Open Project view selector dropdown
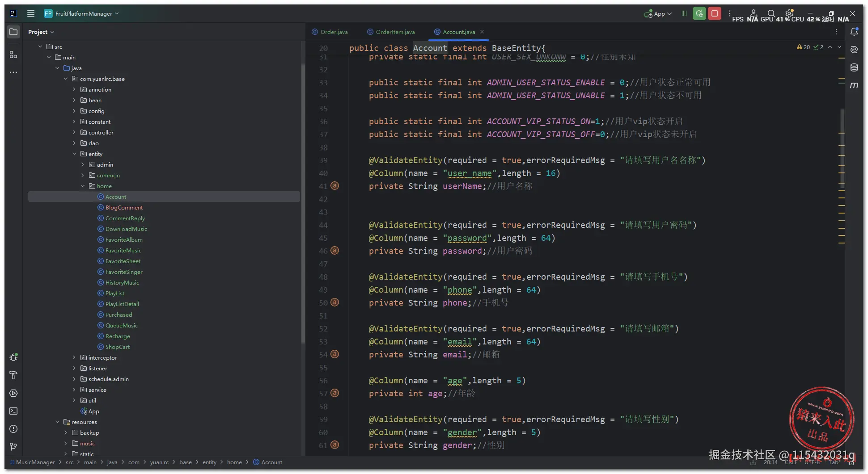The width and height of the screenshot is (868, 474). [x=41, y=32]
